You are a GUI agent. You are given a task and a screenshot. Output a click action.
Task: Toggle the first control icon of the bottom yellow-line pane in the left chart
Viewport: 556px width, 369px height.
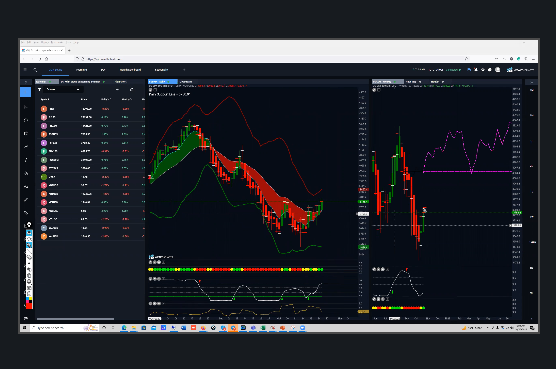[x=151, y=304]
